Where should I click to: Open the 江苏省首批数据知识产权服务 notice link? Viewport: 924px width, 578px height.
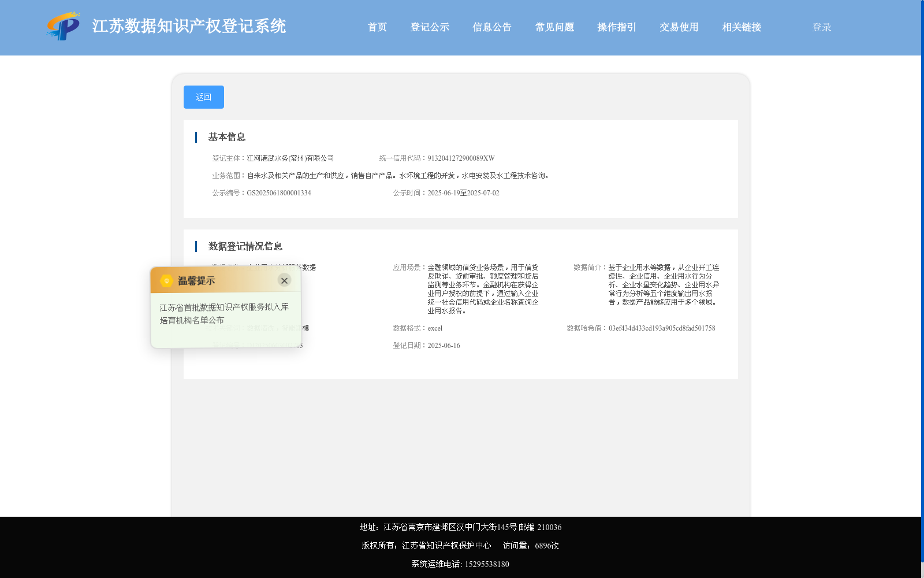tap(224, 313)
